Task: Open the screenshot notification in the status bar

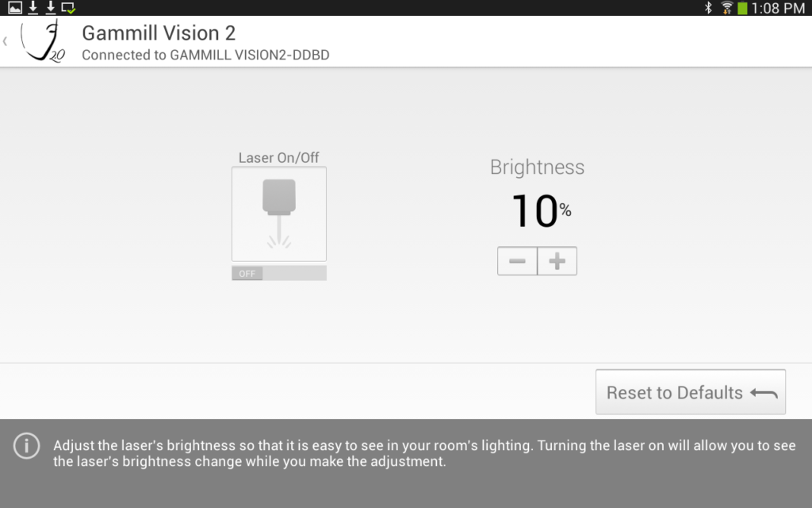Action: pyautogui.click(x=15, y=8)
